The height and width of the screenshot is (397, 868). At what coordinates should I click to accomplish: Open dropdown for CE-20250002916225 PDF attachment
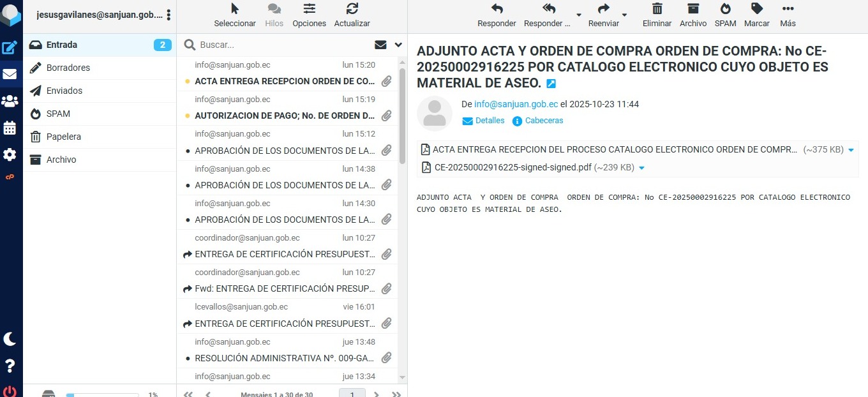641,168
